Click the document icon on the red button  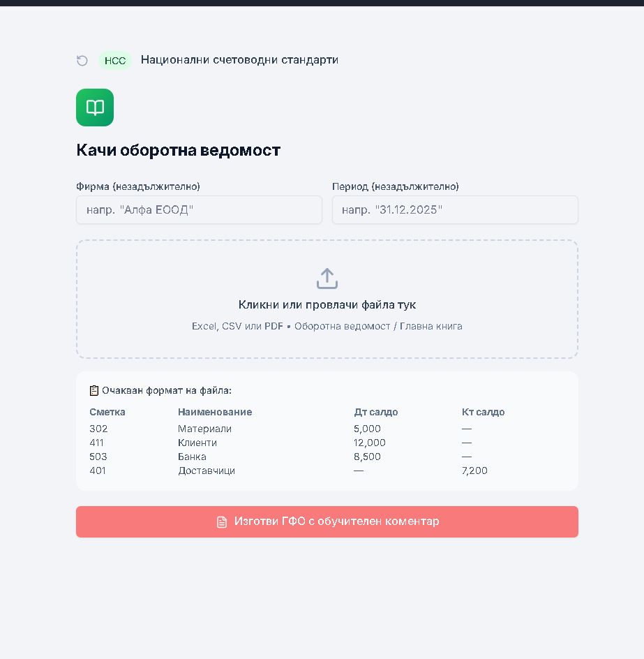222,522
